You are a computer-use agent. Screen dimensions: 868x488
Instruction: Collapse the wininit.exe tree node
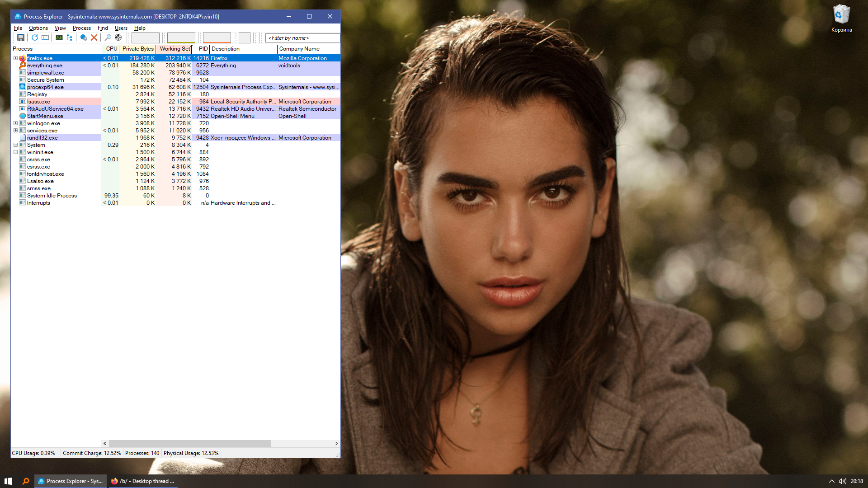(x=15, y=152)
